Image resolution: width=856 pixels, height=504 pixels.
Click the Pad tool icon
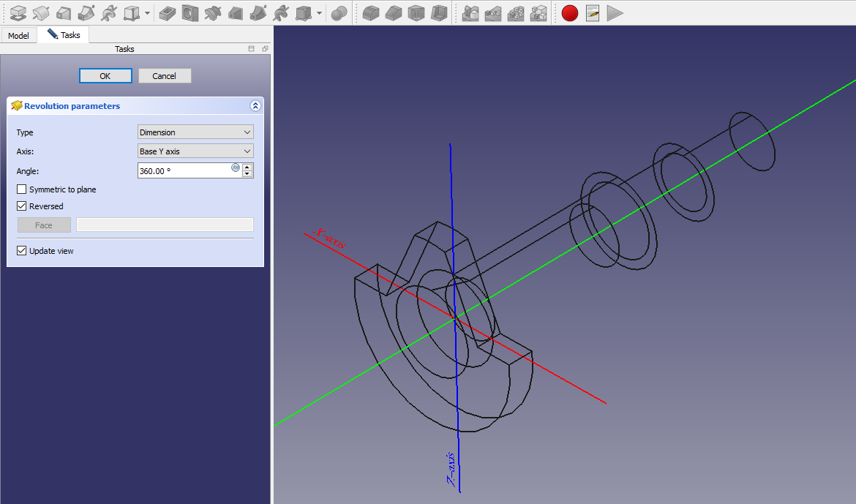[19, 13]
